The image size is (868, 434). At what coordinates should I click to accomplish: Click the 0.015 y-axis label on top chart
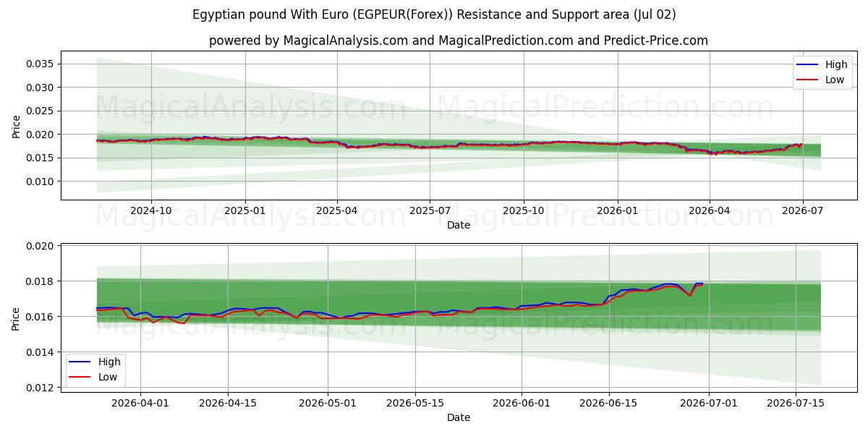click(40, 158)
